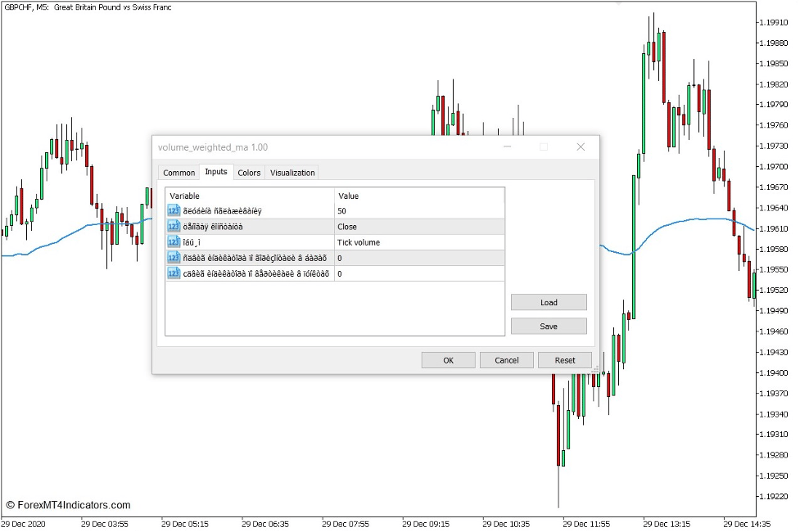Screen dimensions: 800x532
Task: Click the 123 icon on the Tick volume row
Action: (174, 242)
